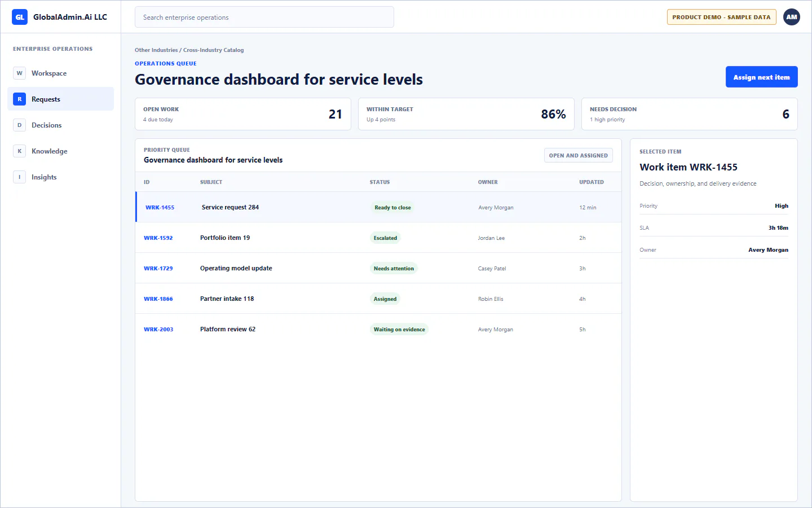Click the Ready to close status badge
The image size is (812, 508).
point(392,208)
